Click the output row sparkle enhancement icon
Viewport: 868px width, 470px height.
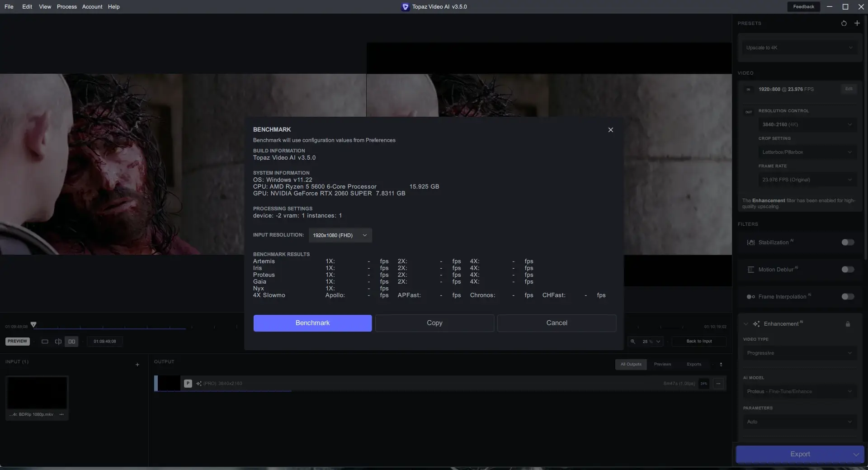(199, 384)
